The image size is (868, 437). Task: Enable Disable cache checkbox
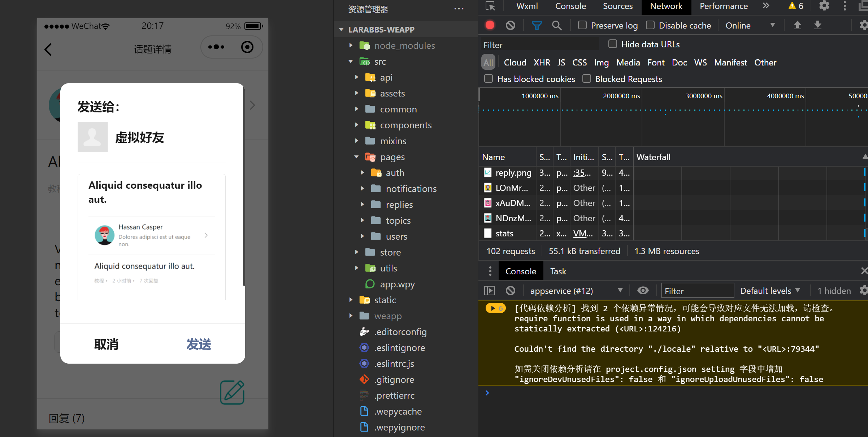coord(650,25)
